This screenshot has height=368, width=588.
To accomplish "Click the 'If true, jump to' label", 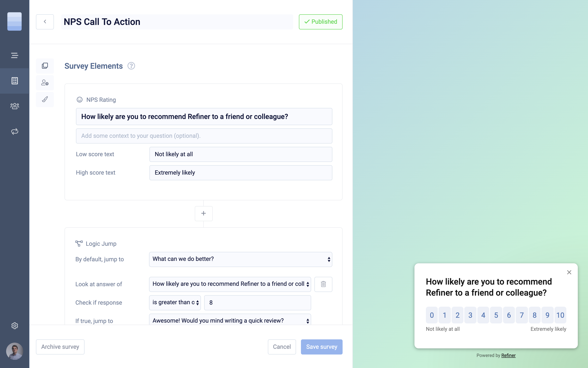I will tap(94, 321).
